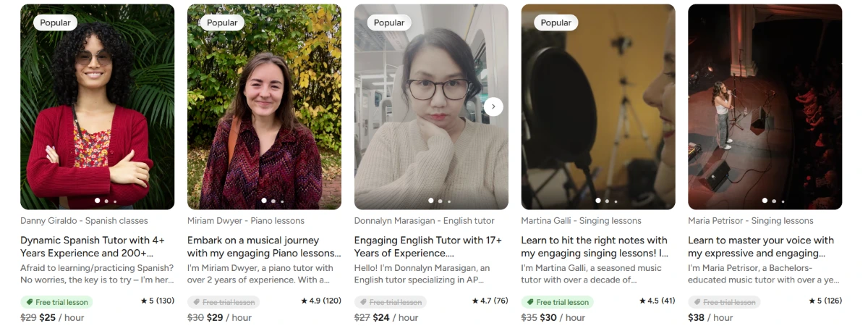Click next-photo arrow on Donnalyn's card

click(x=493, y=106)
